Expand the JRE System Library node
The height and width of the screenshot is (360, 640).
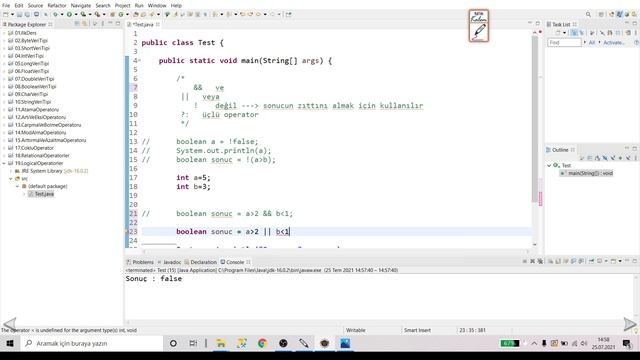click(11, 171)
